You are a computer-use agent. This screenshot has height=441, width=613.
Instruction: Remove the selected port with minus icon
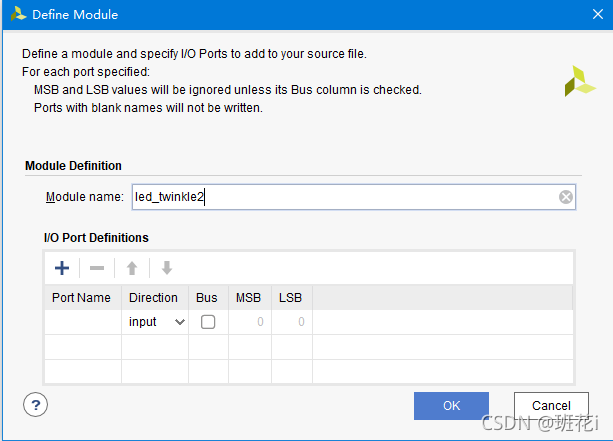97,268
